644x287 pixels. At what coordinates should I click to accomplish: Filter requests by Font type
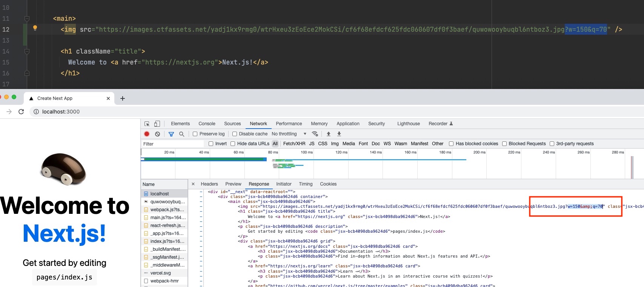coord(363,144)
